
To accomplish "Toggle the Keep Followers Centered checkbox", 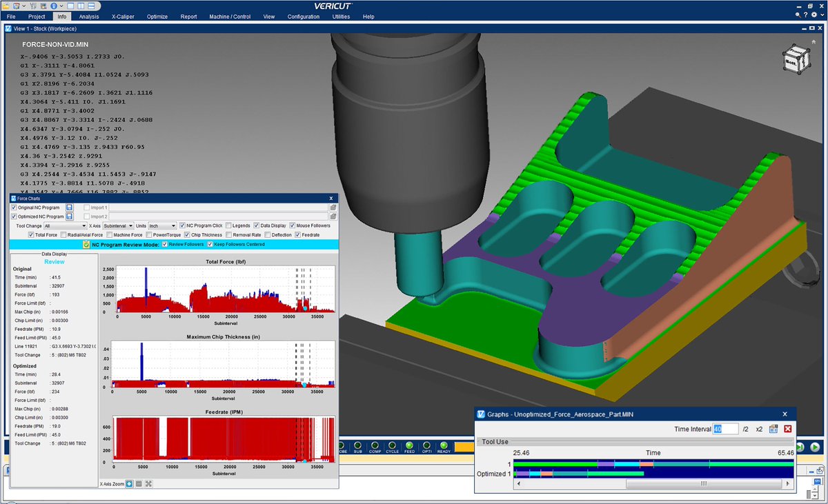I will pyautogui.click(x=210, y=244).
